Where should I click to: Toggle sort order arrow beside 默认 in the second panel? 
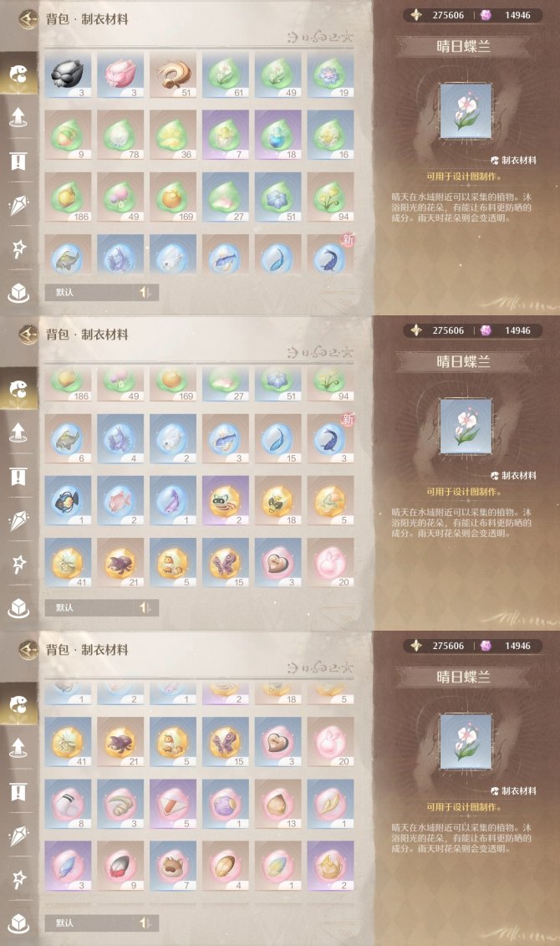(x=145, y=607)
